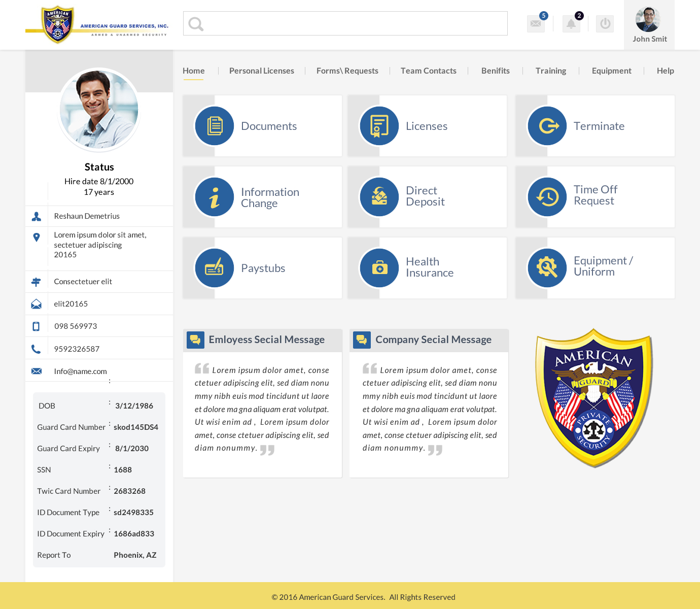Image resolution: width=700 pixels, height=609 pixels.
Task: Switch to Forms\ Requests tab
Action: [347, 71]
